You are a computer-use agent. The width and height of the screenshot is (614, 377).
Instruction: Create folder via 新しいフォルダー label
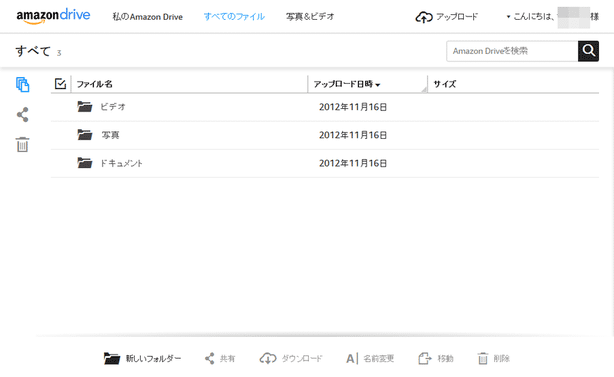pos(153,358)
